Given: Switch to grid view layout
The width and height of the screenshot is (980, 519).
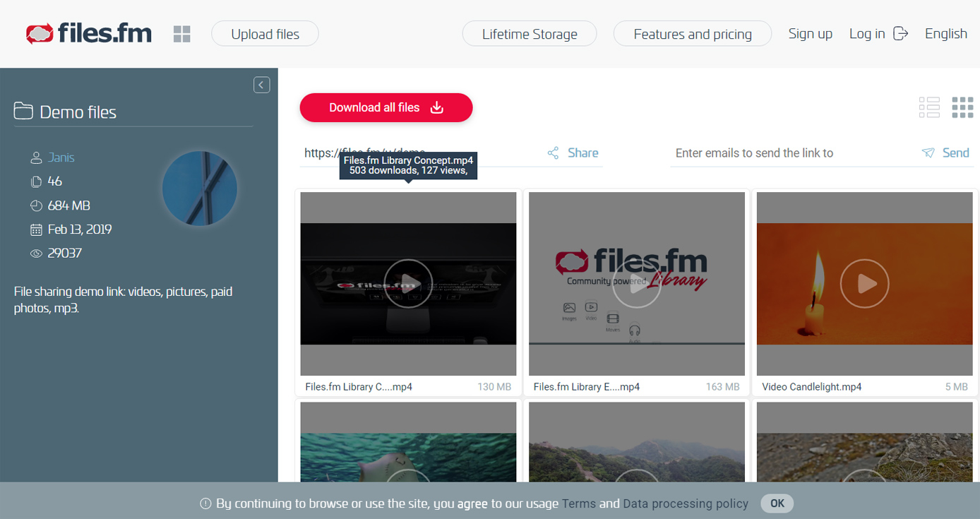Looking at the screenshot, I should click(962, 107).
